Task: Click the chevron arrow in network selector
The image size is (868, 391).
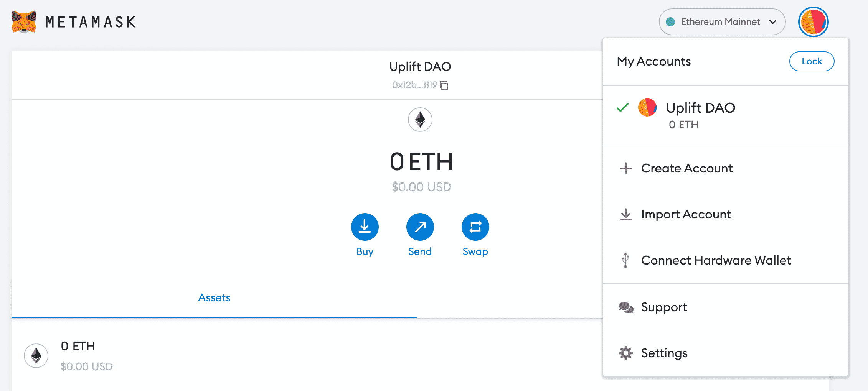Action: point(773,22)
